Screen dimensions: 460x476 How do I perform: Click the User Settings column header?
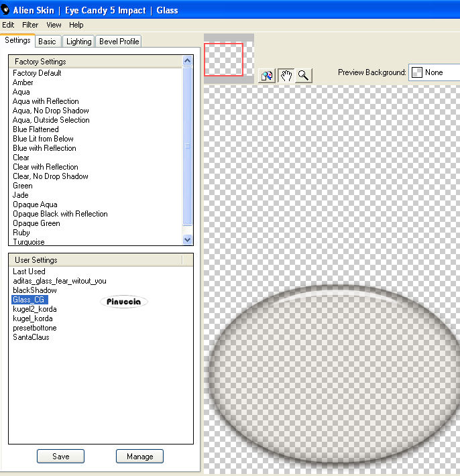(96, 260)
